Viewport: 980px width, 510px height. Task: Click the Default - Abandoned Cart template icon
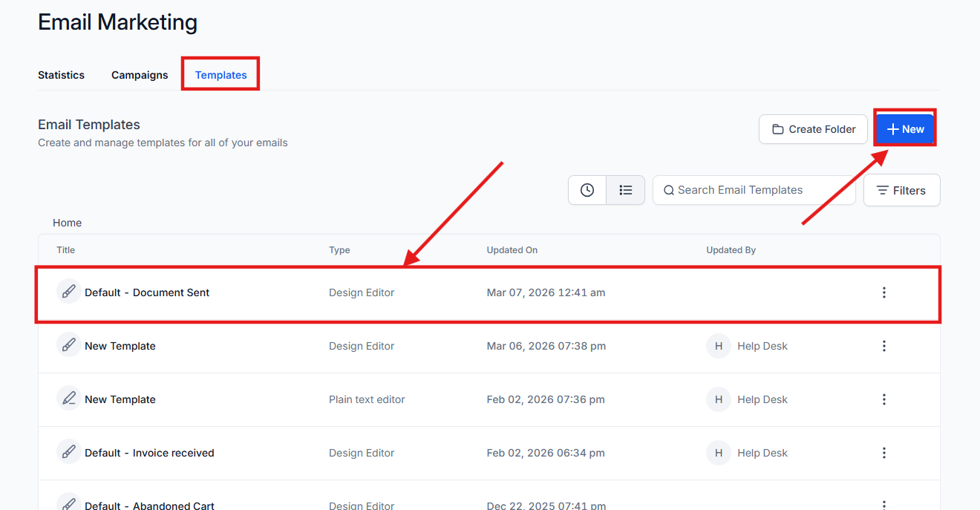[69, 503]
